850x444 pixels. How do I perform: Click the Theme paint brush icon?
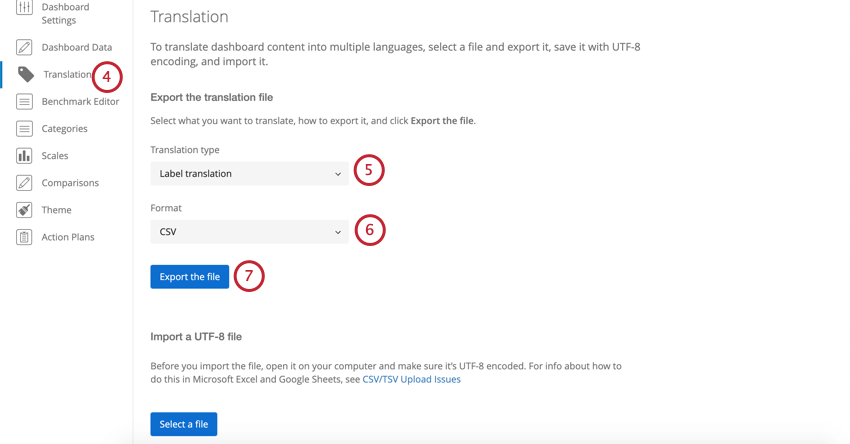click(x=24, y=210)
